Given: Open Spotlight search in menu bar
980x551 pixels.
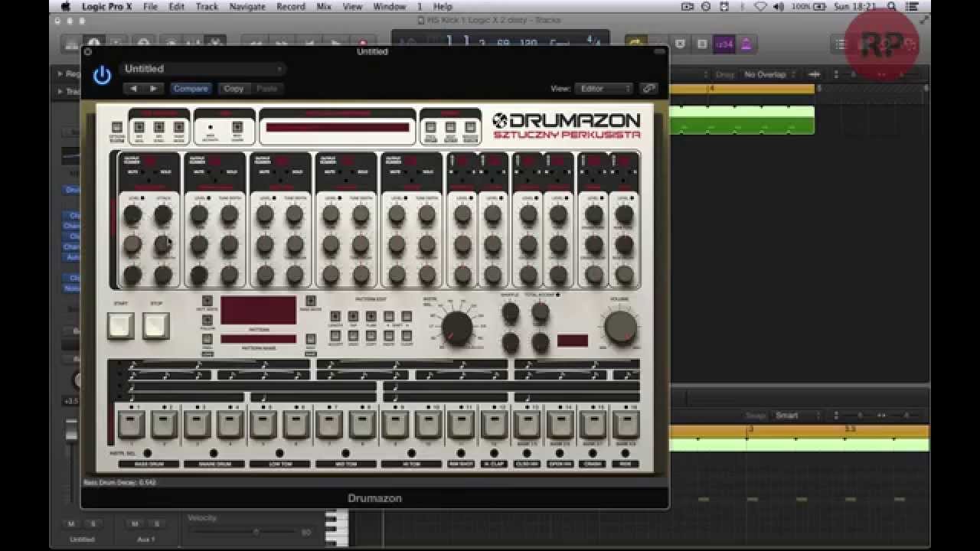Looking at the screenshot, I should pos(892,6).
